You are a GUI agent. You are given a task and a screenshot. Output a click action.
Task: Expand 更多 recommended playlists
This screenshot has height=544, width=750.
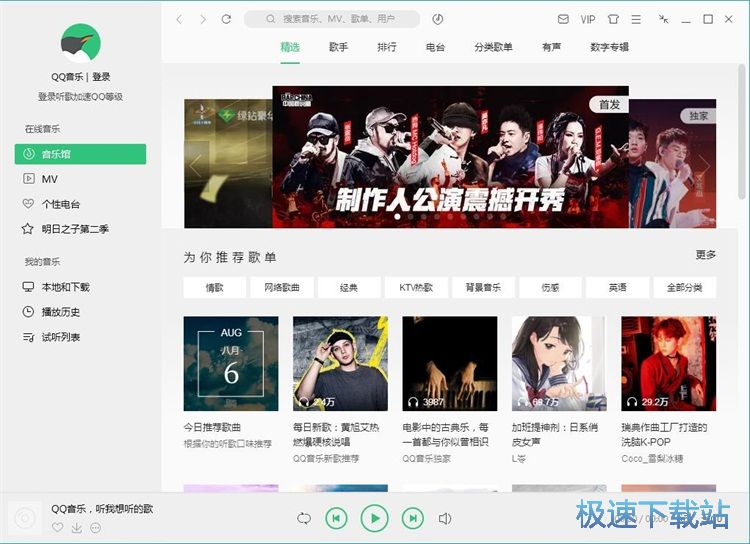point(705,255)
